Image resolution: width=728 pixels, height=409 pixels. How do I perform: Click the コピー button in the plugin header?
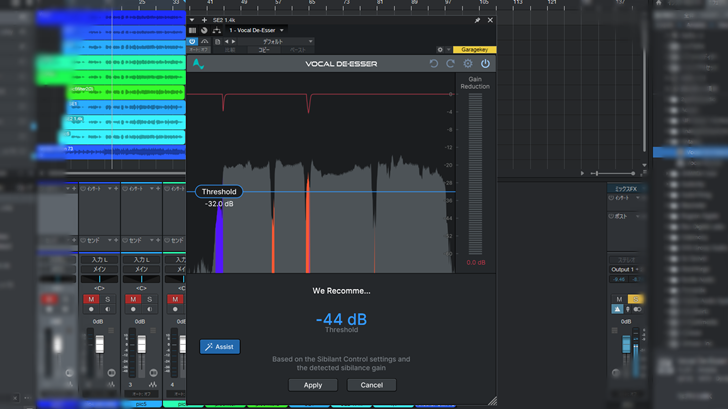264,50
